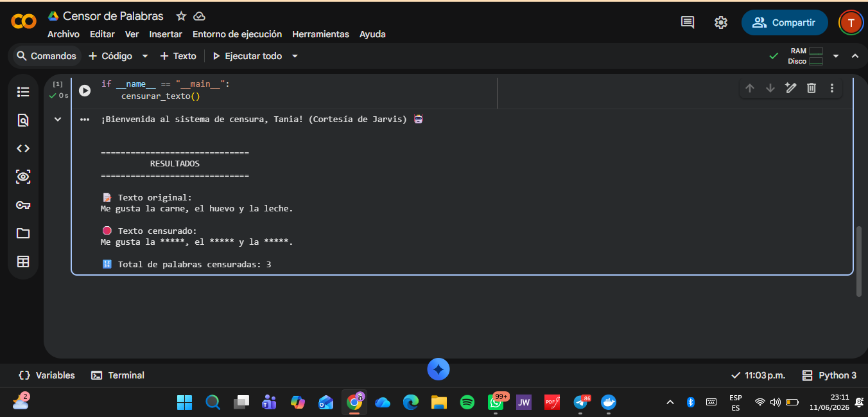The height and width of the screenshot is (417, 868).
Task: Click the Total de palabras censuradas line
Action: 187,264
